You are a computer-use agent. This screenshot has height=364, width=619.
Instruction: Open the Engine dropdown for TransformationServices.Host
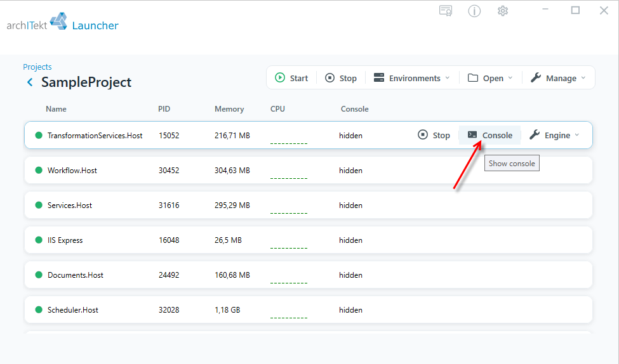(555, 135)
